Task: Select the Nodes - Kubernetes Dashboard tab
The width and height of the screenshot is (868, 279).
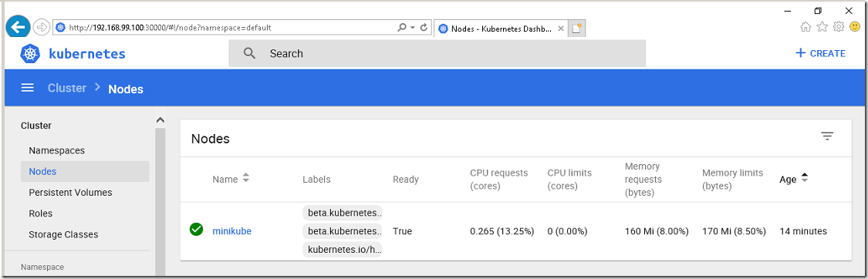Action: tap(501, 29)
